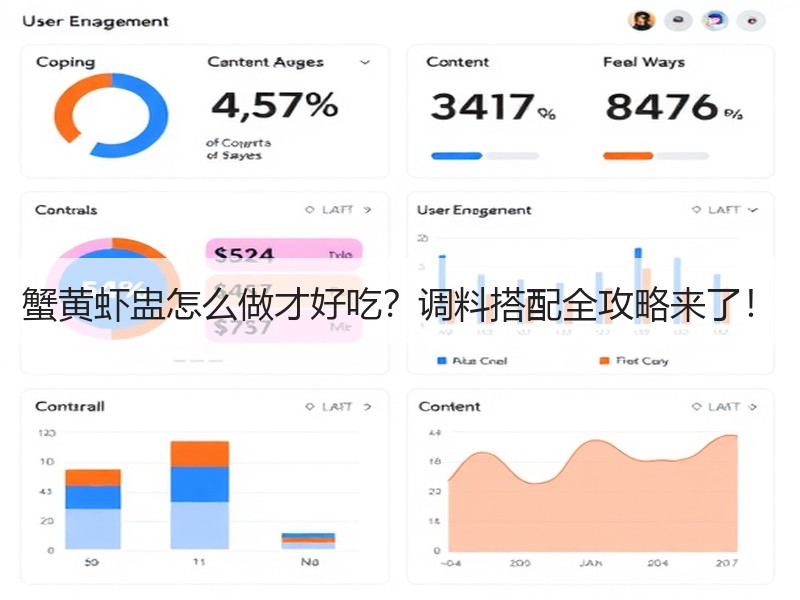The width and height of the screenshot is (800, 600).
Task: Click the Coping donut chart
Action: click(111, 115)
